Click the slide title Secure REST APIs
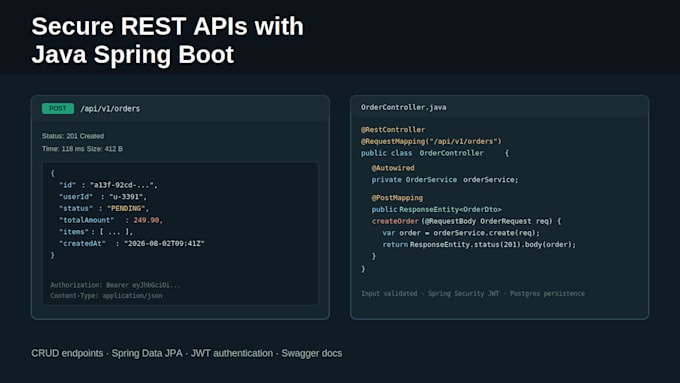The height and width of the screenshot is (383, 680). pyautogui.click(x=167, y=40)
